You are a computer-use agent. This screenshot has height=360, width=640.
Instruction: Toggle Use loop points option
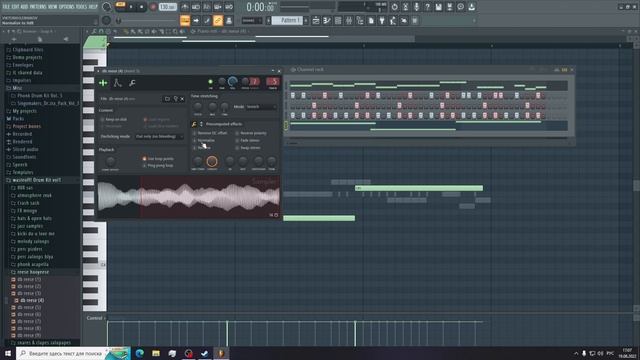158,158
